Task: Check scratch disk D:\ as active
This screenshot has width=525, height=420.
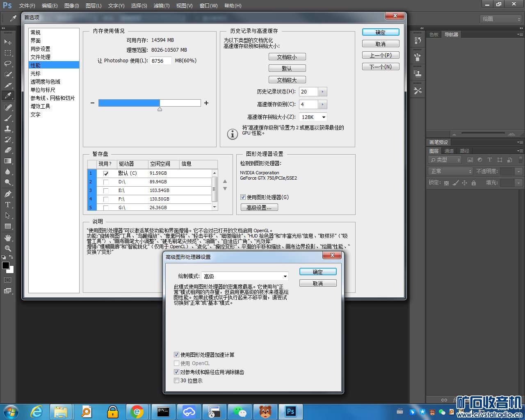Action: pyautogui.click(x=106, y=182)
